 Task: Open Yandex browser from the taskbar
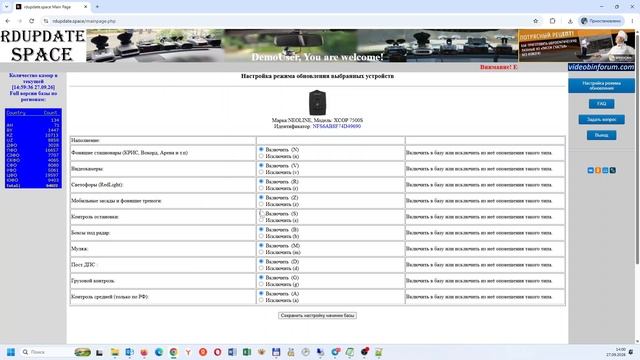pyautogui.click(x=188, y=352)
